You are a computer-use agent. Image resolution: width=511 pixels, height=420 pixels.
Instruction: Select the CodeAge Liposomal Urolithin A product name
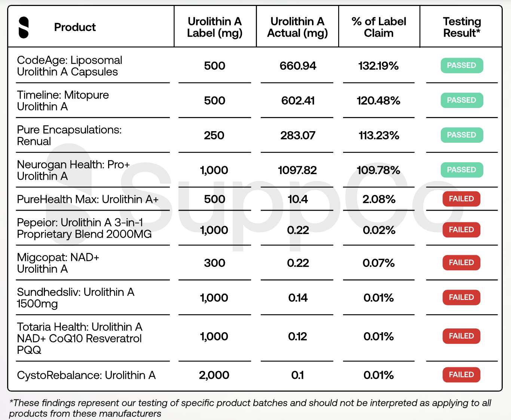coord(70,66)
